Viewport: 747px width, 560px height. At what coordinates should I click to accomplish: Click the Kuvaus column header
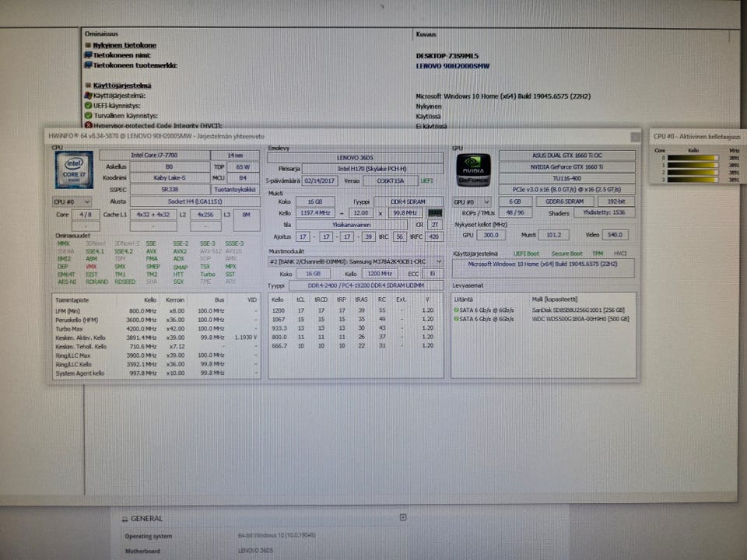tap(426, 35)
